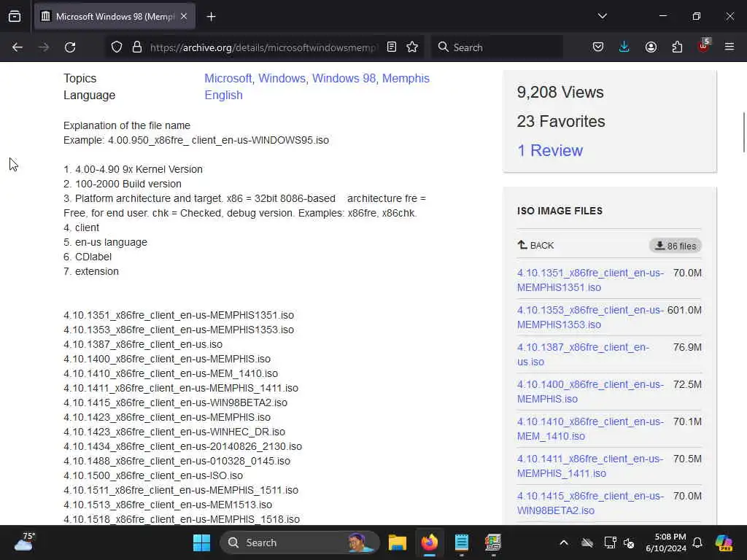Launch Copilot preview from the taskbar
This screenshot has width=747, height=560.
pos(724,542)
